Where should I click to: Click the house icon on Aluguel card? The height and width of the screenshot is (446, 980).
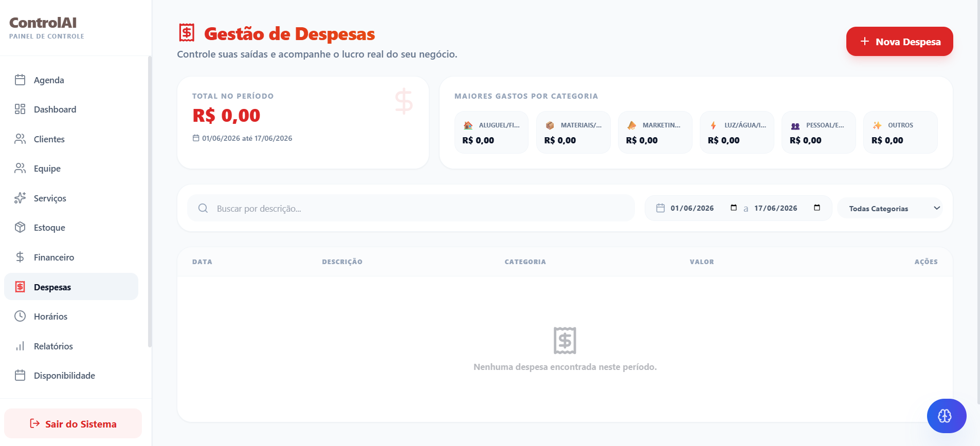[x=468, y=125]
